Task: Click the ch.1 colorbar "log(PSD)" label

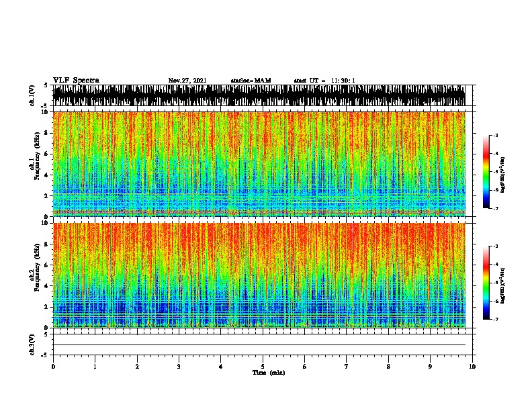Action: [503, 175]
